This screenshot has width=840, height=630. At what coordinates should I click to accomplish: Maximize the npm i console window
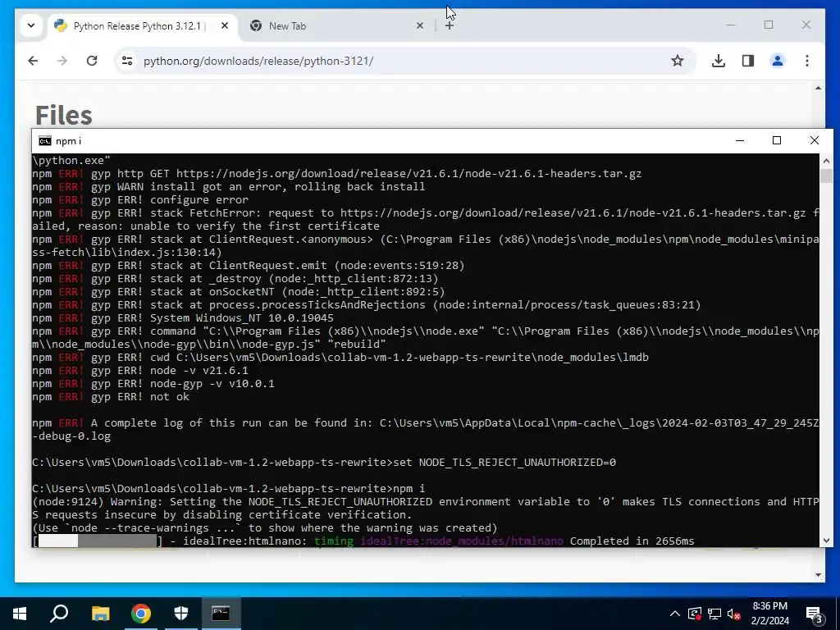777,140
